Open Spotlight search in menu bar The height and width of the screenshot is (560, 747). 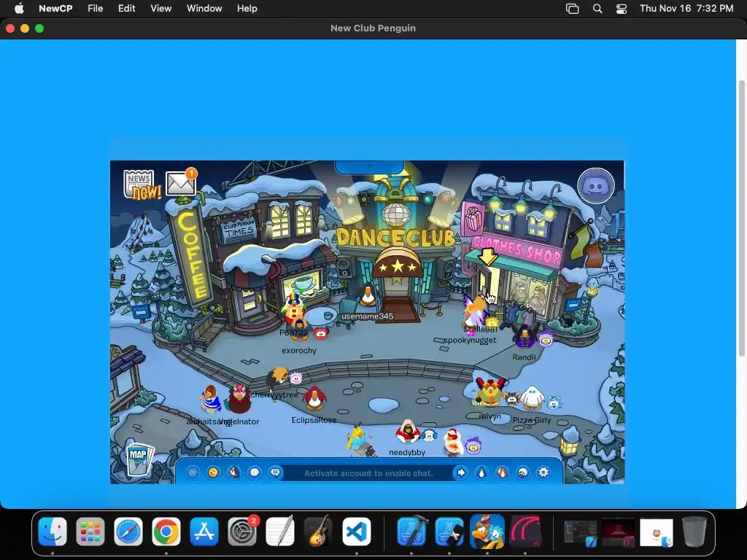(x=597, y=9)
